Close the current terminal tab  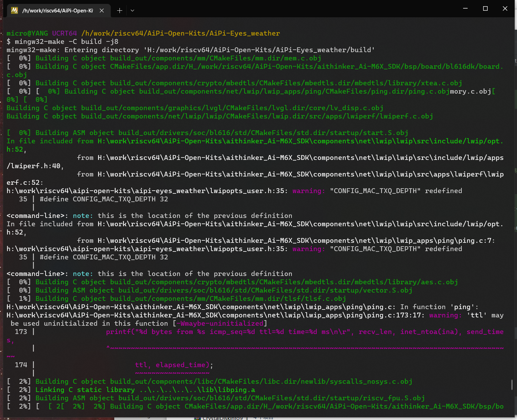102,11
